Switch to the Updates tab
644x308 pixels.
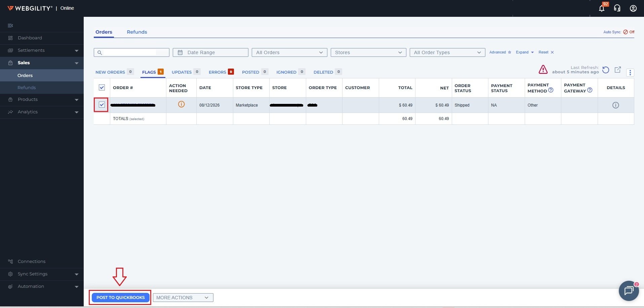click(x=186, y=72)
